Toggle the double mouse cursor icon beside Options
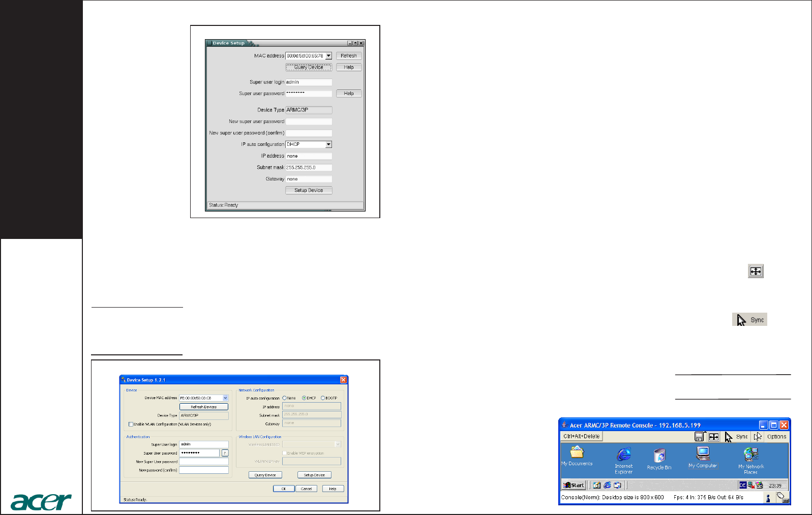Screen dimensions: 812x515 point(758,437)
